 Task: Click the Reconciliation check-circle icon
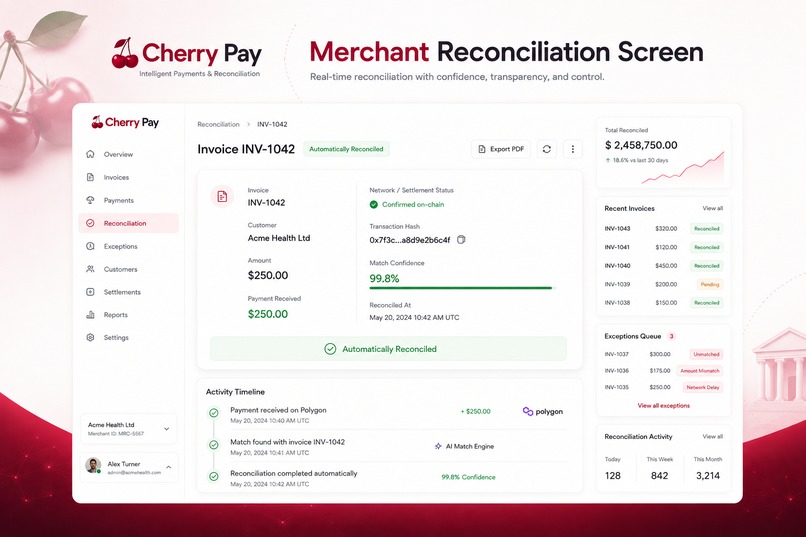90,223
